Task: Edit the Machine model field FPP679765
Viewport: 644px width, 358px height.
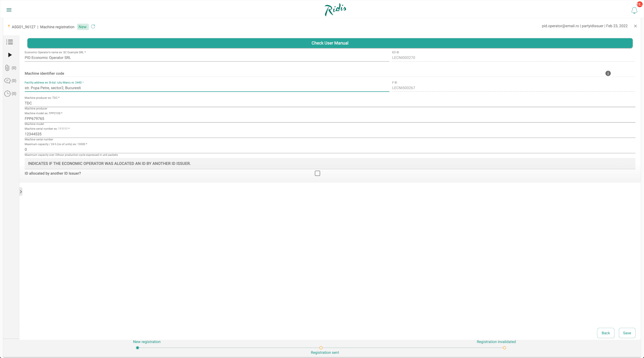Action: point(330,119)
